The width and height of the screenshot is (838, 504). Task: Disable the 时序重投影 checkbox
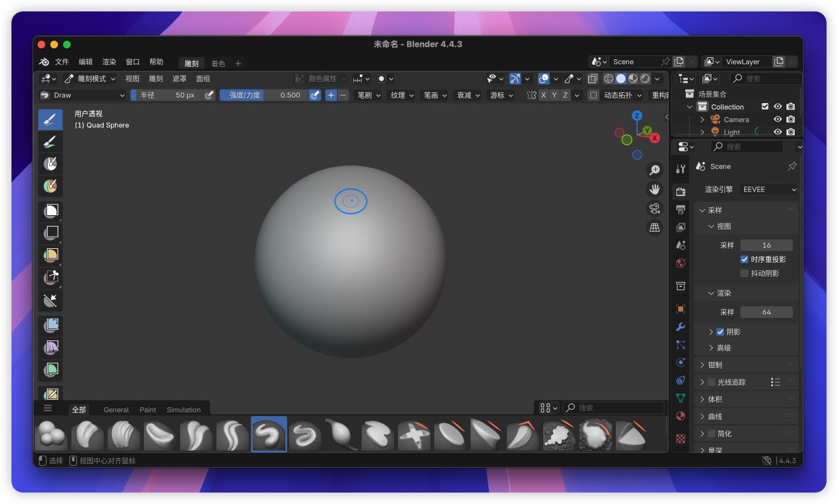[744, 260]
